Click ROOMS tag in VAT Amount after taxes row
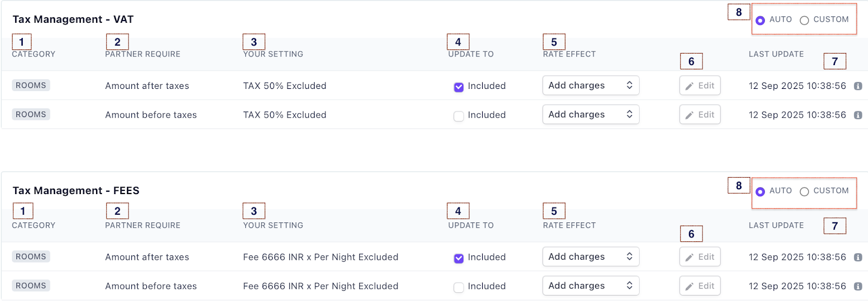The height and width of the screenshot is (302, 868). click(31, 86)
